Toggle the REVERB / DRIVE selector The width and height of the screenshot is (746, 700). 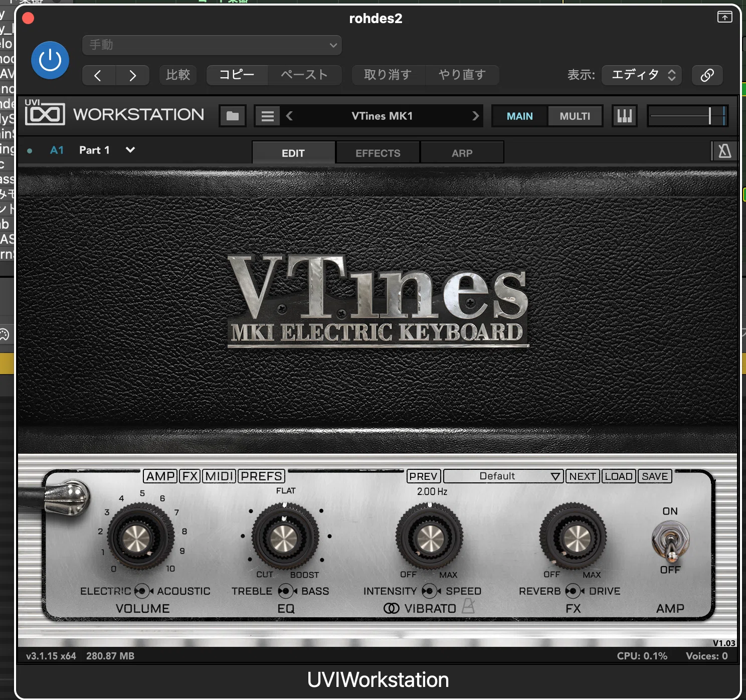click(575, 591)
